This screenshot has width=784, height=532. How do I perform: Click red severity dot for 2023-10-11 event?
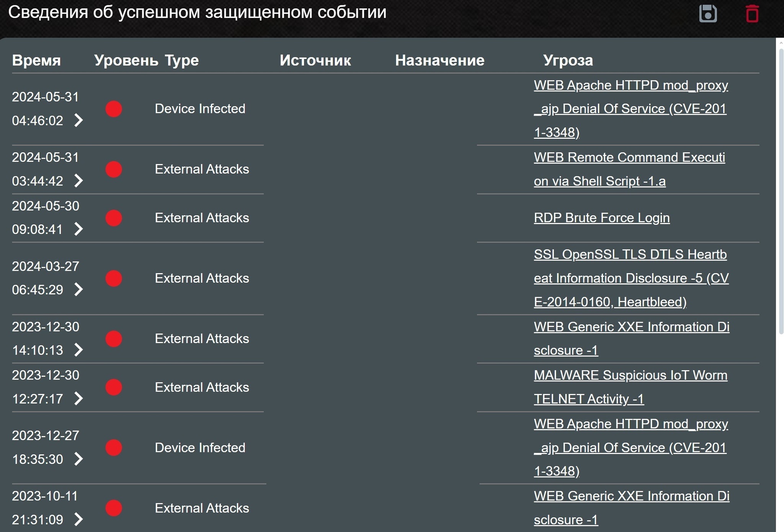tap(114, 508)
